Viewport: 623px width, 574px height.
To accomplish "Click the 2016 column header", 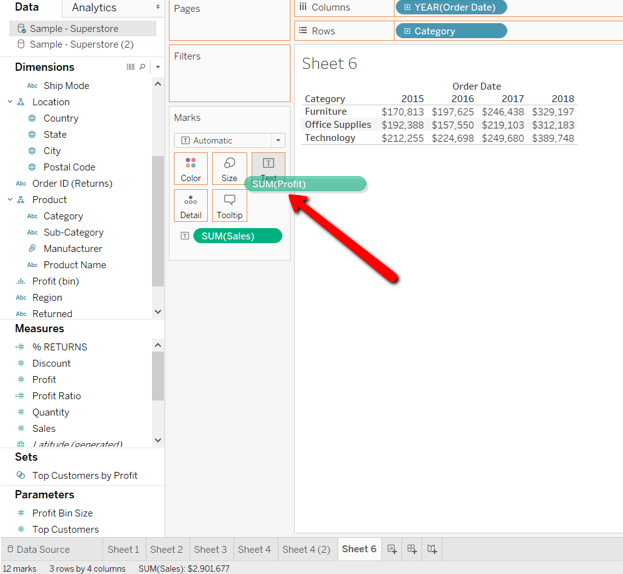I will [x=462, y=99].
